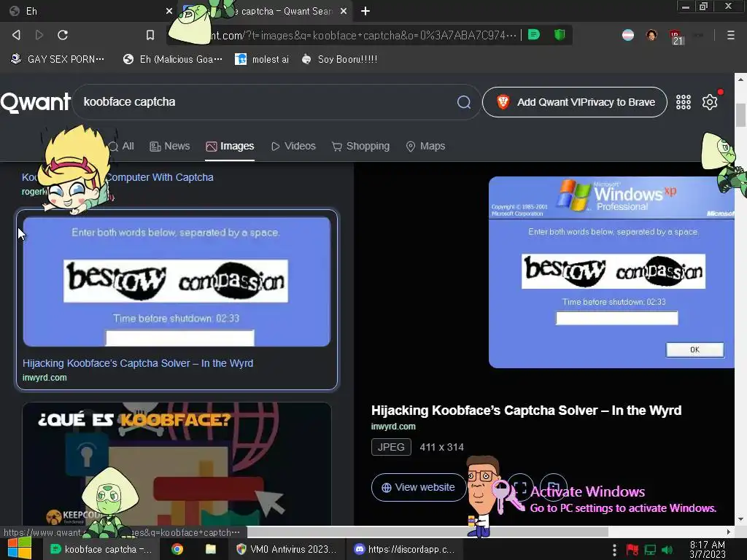The width and height of the screenshot is (747, 560).
Task: Go forward in browser history
Action: (x=39, y=35)
